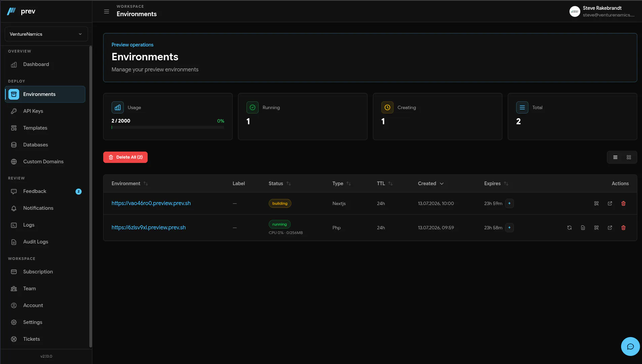Open vao46ro0 environment in new tab
Screen dimensions: 642x364
[x=610, y=203]
